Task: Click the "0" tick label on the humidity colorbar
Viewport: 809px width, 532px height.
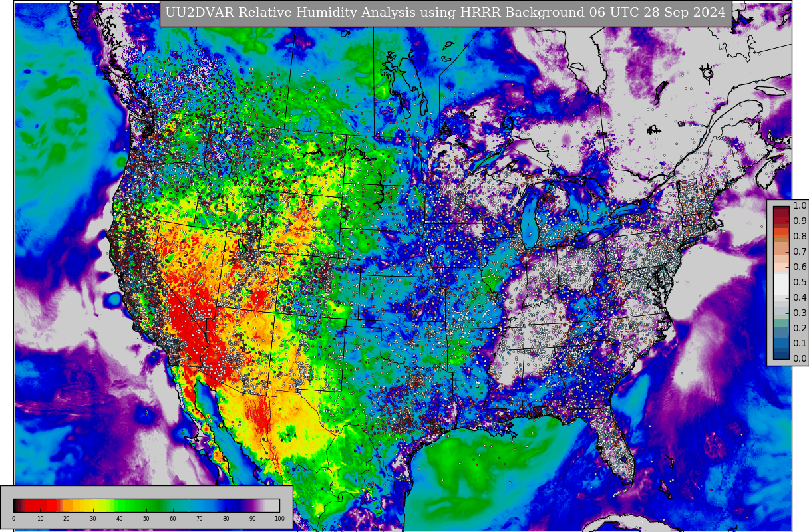Action: 13,518
